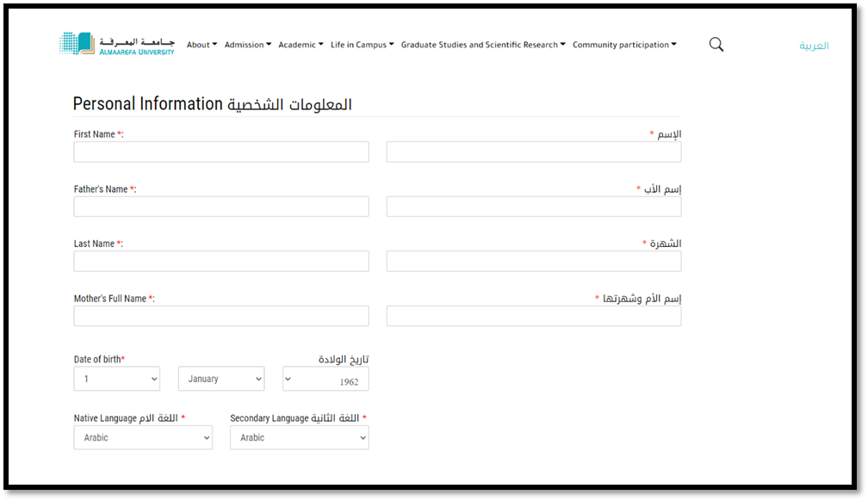Click the English Last Name field

221,262
